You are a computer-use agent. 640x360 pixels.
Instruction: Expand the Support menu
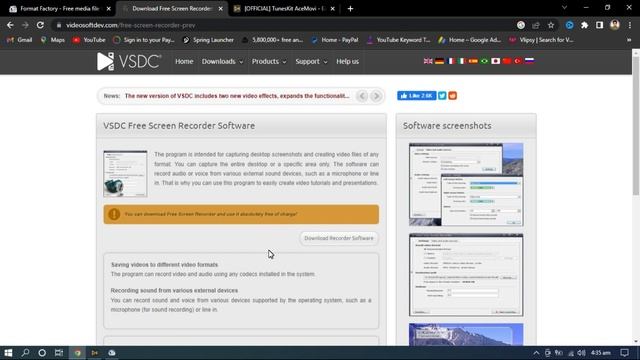311,62
